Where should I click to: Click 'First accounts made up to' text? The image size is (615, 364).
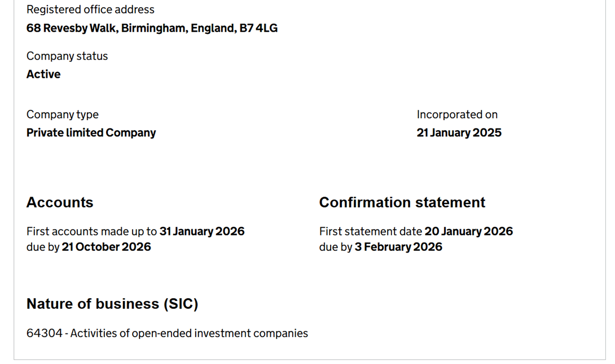click(92, 231)
